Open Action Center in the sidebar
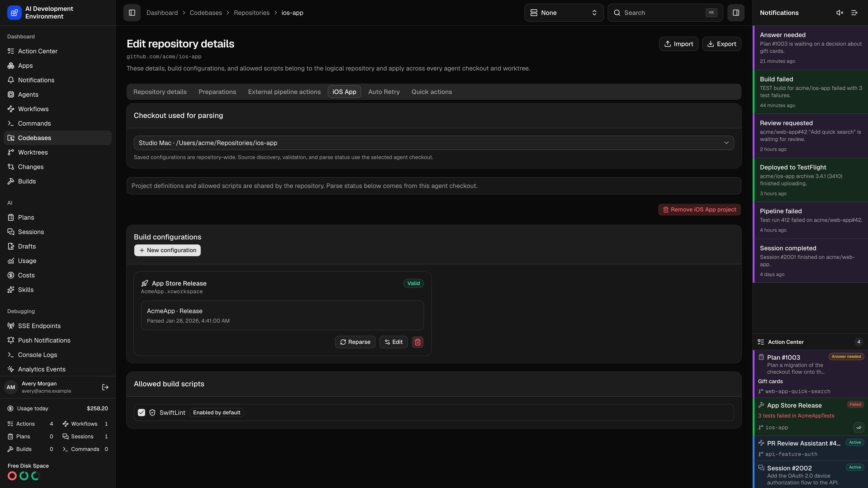This screenshot has height=488, width=868. pos(58,51)
